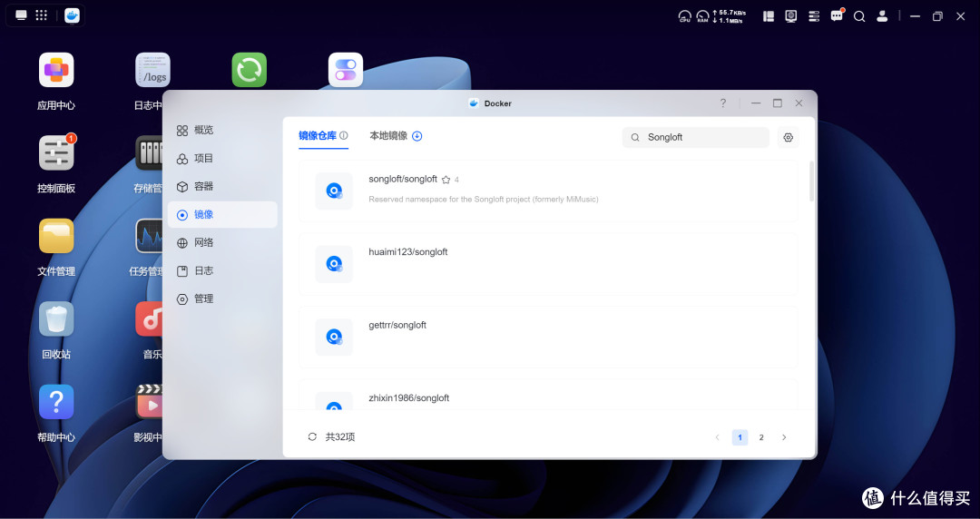Open the 回收站 desktop icon

click(56, 318)
